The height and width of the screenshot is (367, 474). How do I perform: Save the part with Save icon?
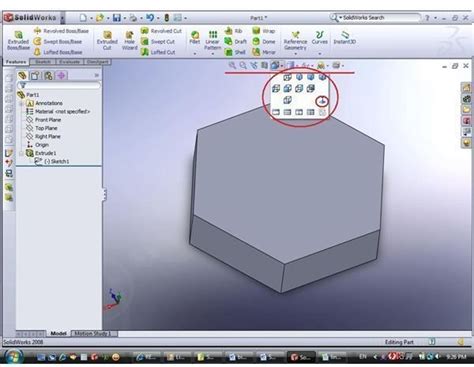pyautogui.click(x=116, y=18)
